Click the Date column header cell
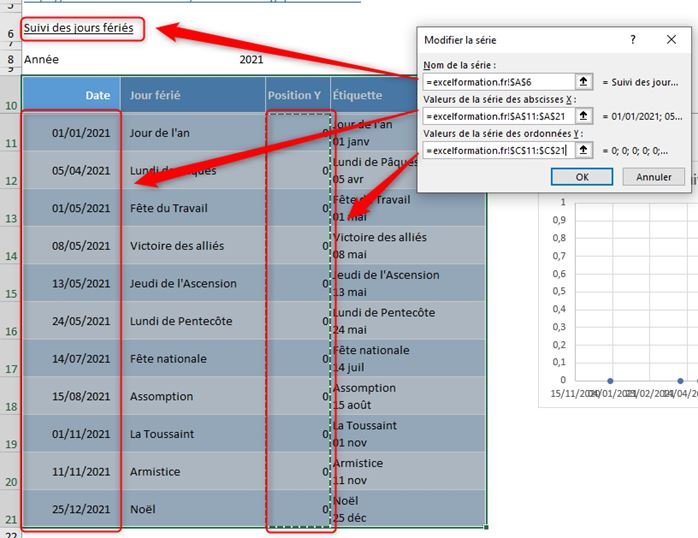698x538 pixels. click(70, 95)
